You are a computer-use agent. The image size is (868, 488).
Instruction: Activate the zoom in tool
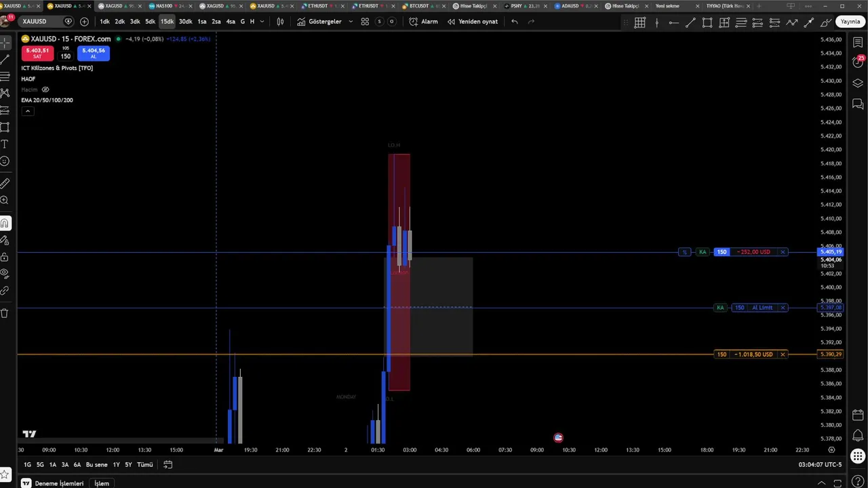tap(5, 201)
